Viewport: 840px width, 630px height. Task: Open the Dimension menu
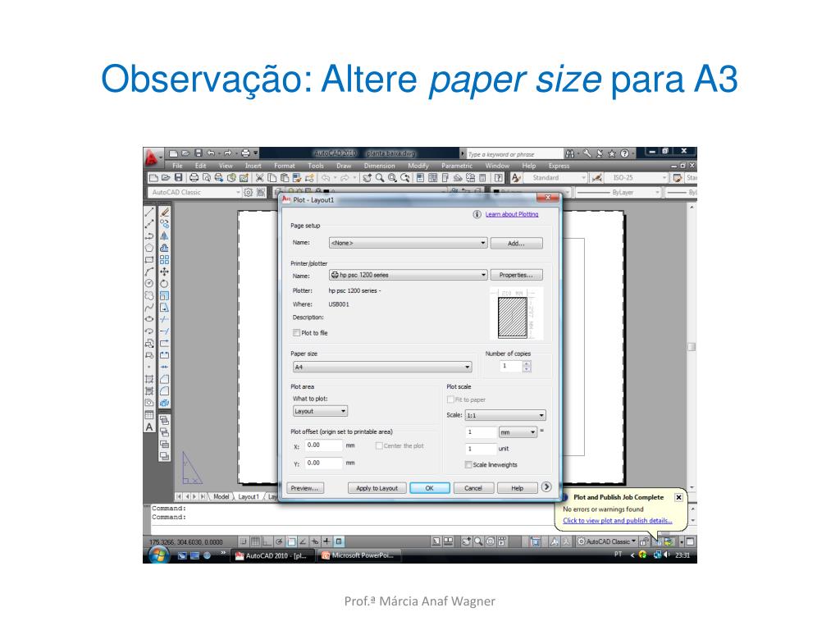click(x=379, y=166)
